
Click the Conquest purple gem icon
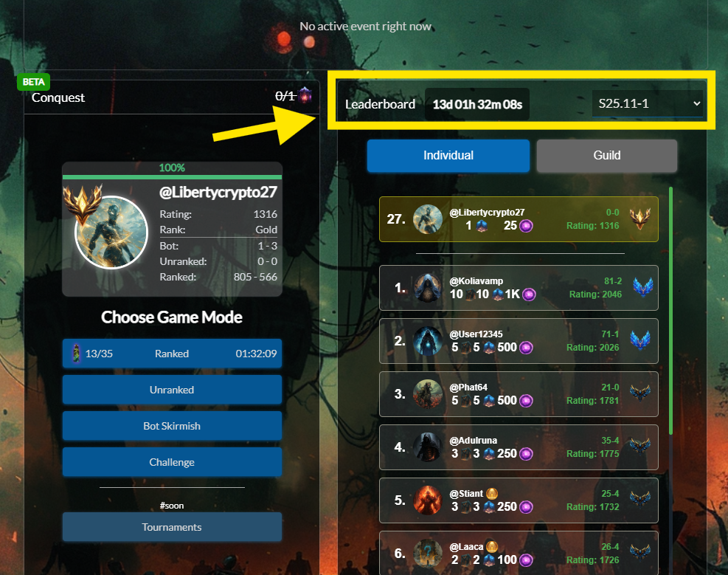(x=305, y=95)
